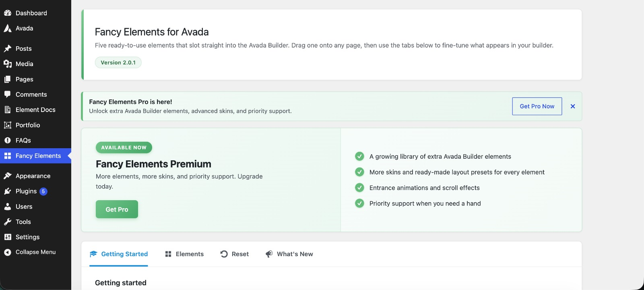Open the Media menu item

[x=35, y=64]
